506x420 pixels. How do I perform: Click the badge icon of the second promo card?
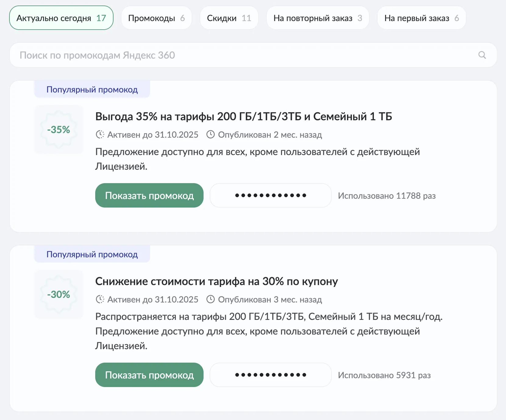[x=58, y=294]
